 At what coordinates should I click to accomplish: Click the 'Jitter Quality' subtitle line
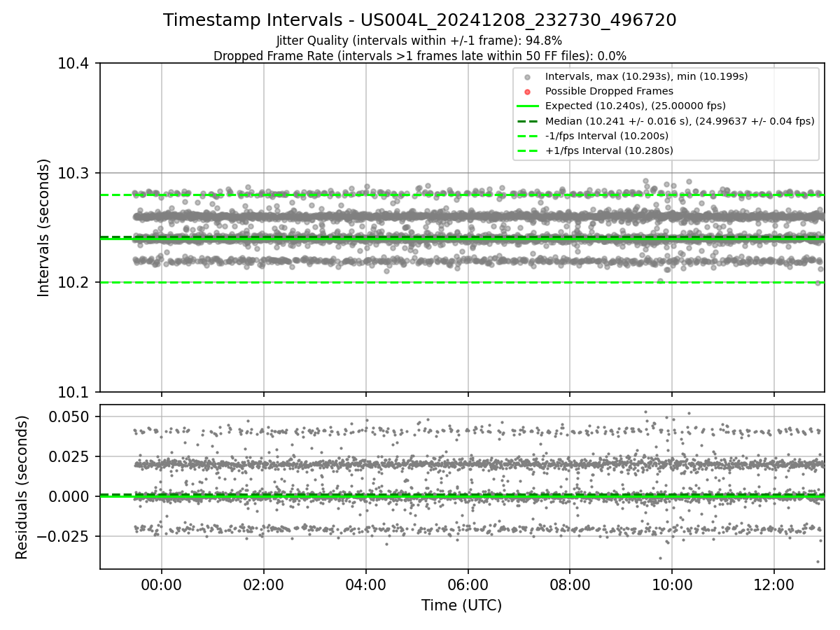419,41
